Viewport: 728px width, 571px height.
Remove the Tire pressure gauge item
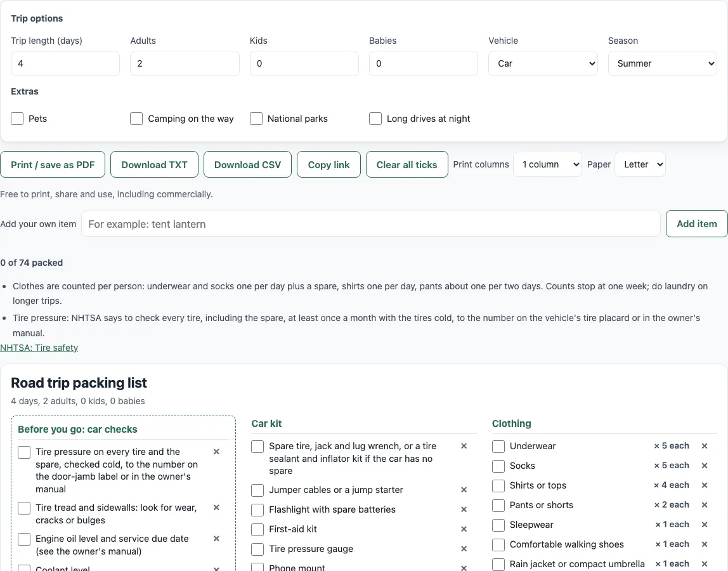(464, 549)
